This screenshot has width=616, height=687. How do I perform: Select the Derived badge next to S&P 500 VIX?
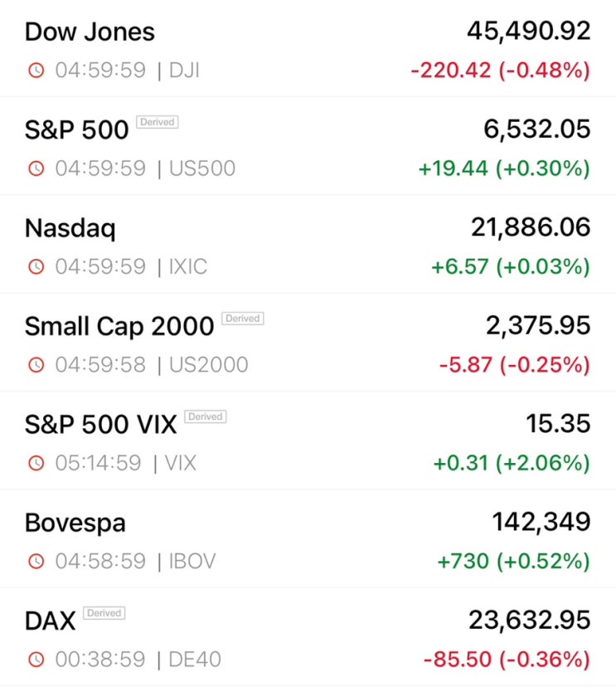206,417
